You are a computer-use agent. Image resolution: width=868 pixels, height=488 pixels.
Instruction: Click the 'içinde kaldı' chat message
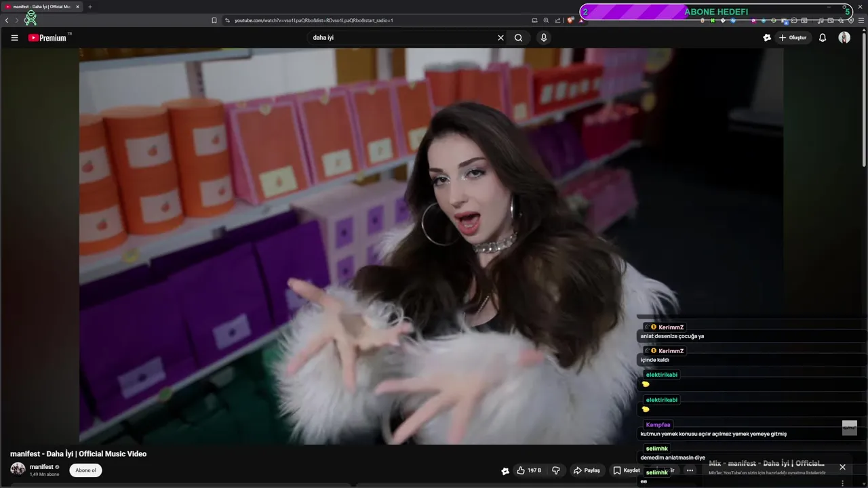pyautogui.click(x=655, y=360)
